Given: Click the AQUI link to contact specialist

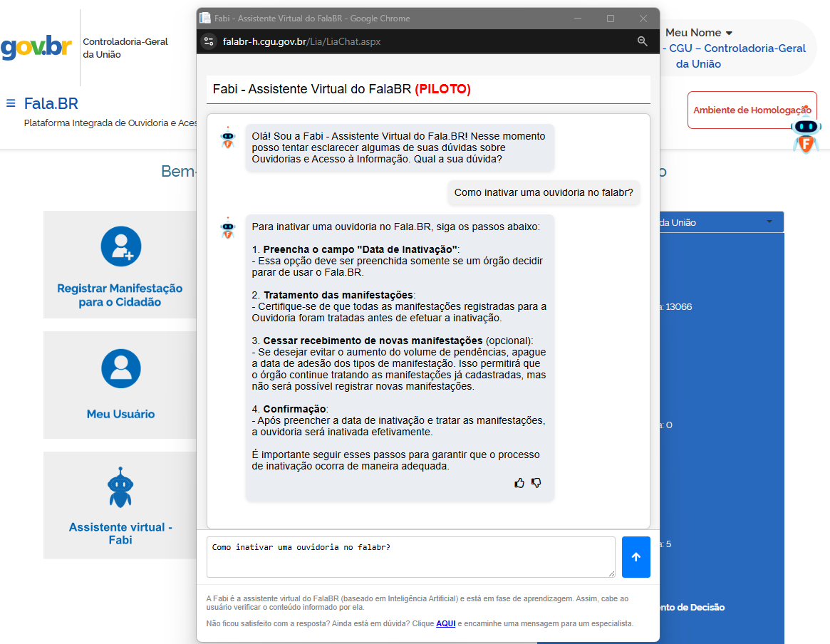Looking at the screenshot, I should [446, 623].
